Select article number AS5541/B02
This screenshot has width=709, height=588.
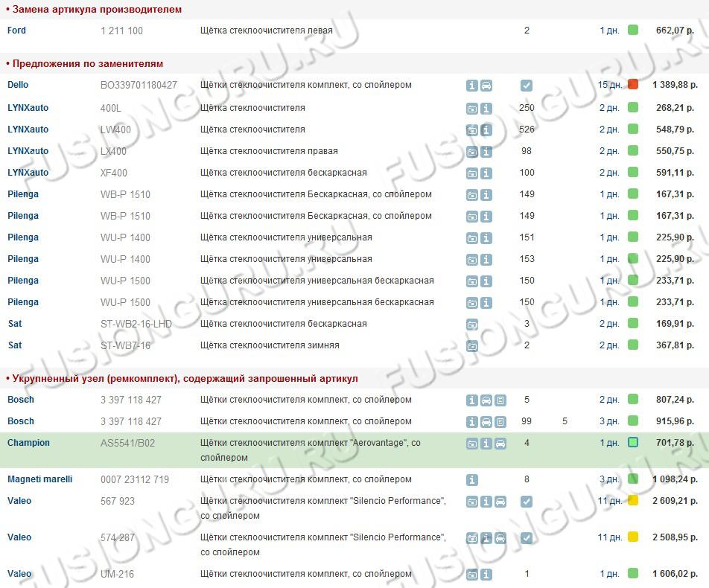[x=127, y=443]
